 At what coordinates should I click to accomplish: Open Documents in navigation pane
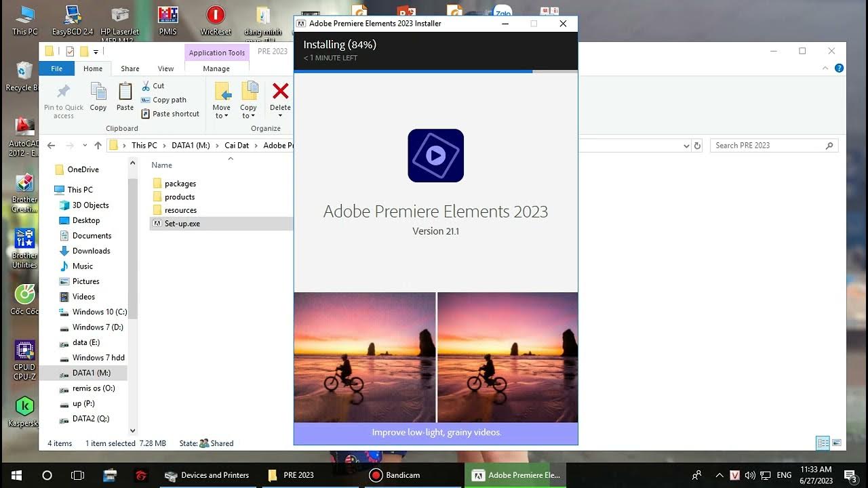point(92,236)
